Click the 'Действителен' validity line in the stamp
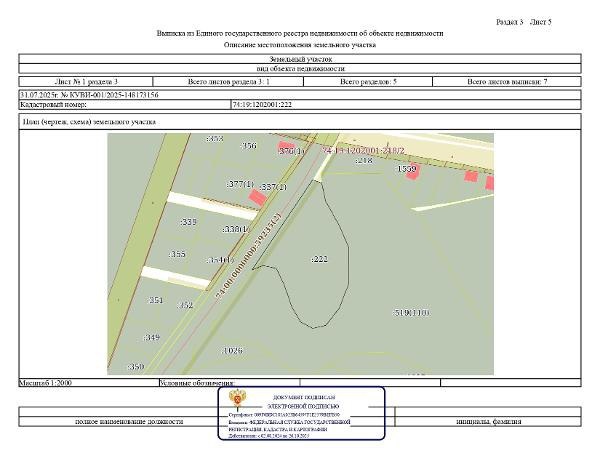Screen dimensions: 600x464 [269, 436]
